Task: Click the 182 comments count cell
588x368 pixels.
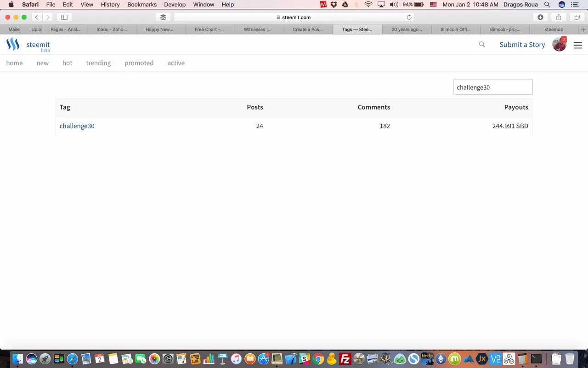Action: 385,126
